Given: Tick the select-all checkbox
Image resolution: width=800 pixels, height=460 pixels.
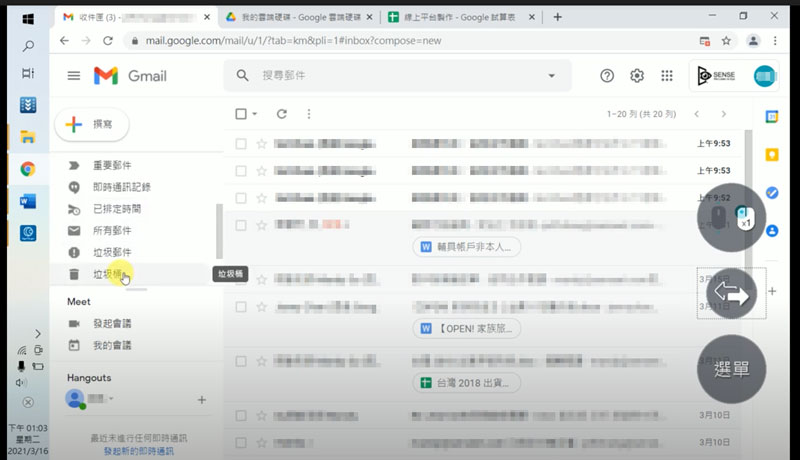Looking at the screenshot, I should pos(241,114).
